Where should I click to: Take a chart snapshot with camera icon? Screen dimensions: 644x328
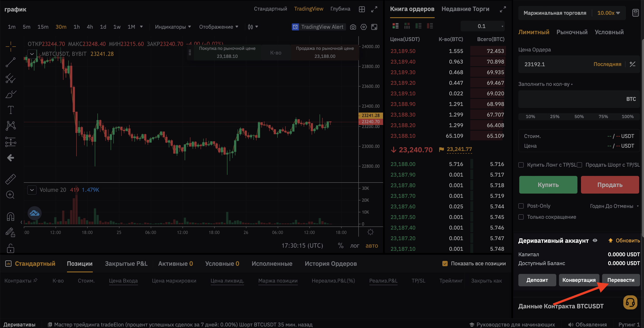353,27
